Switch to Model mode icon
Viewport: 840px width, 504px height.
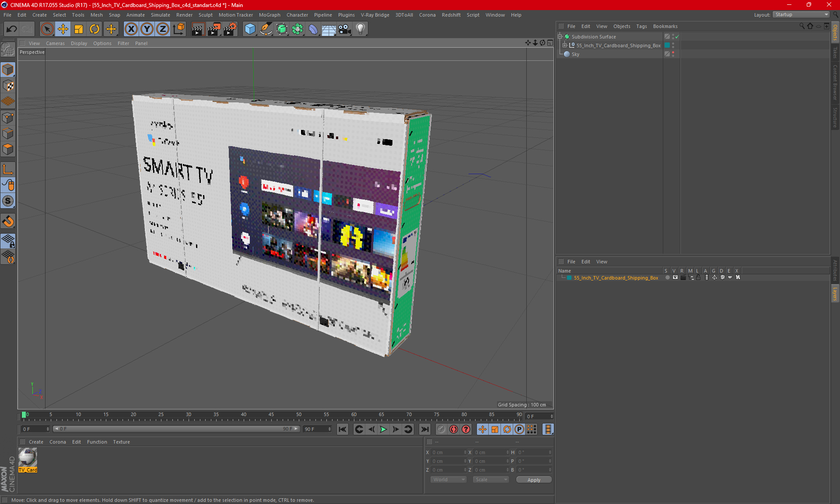click(8, 70)
